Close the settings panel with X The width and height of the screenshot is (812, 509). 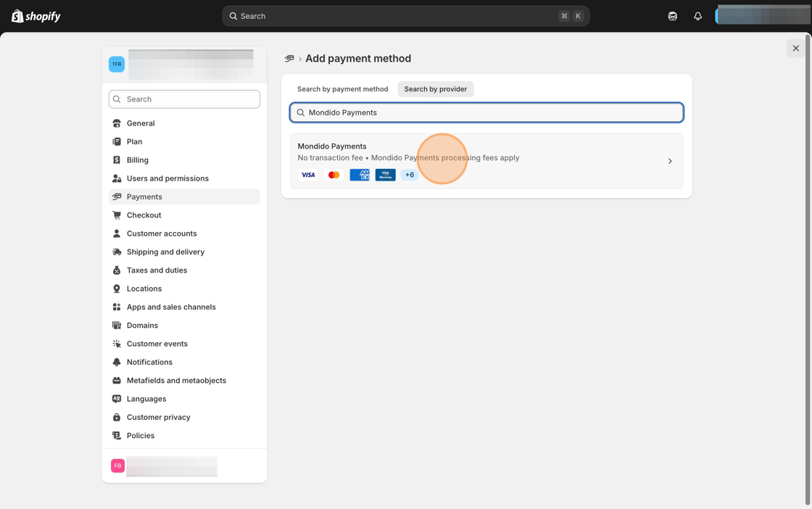(795, 48)
